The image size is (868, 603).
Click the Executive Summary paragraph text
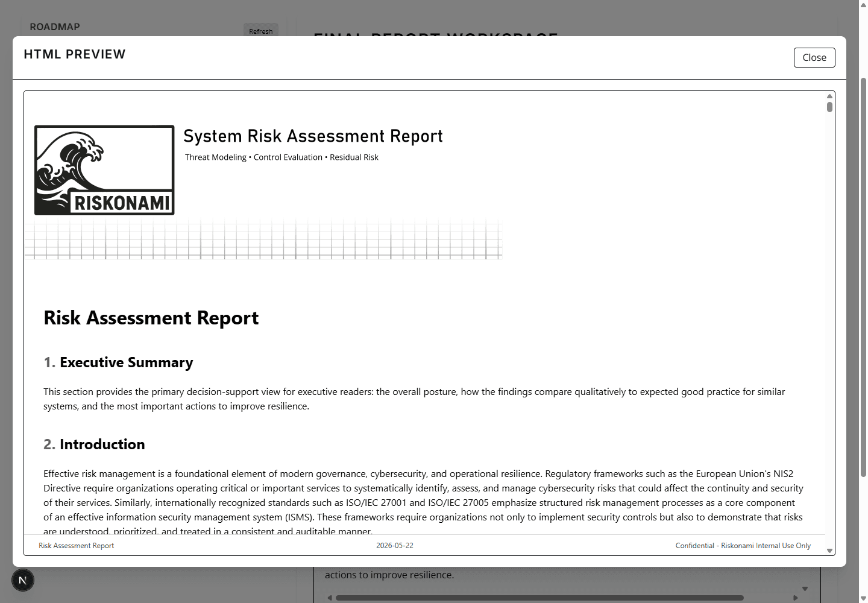tap(414, 399)
